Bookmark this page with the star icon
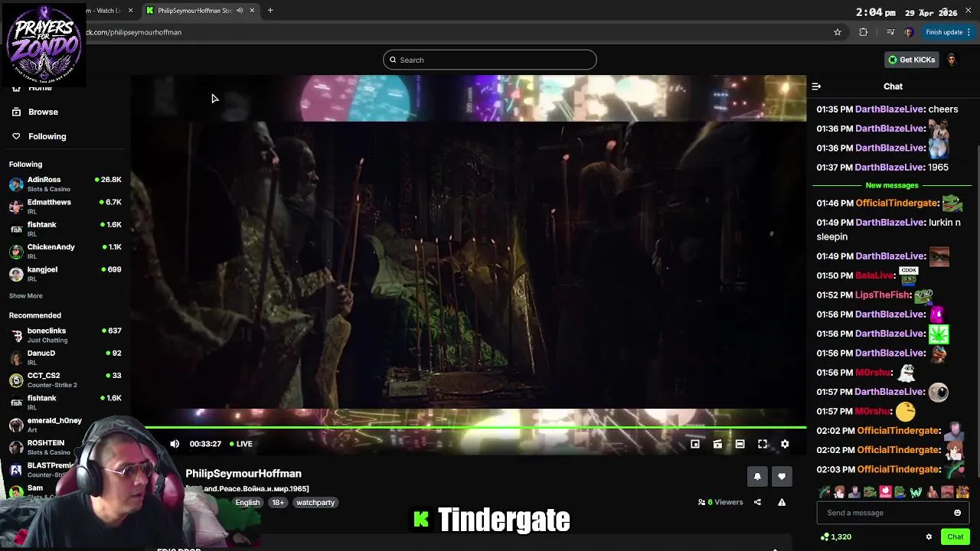The height and width of the screenshot is (551, 980). tap(838, 32)
